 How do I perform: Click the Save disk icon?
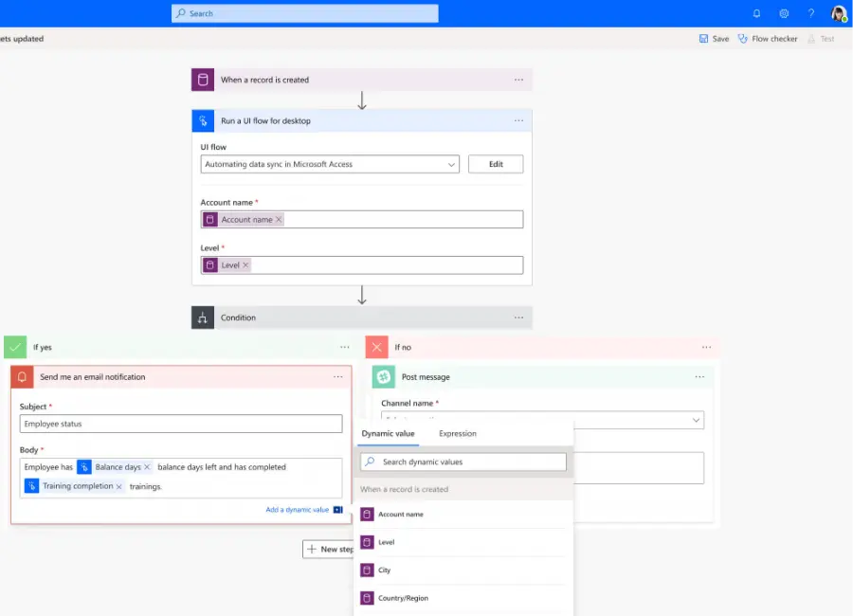(703, 39)
